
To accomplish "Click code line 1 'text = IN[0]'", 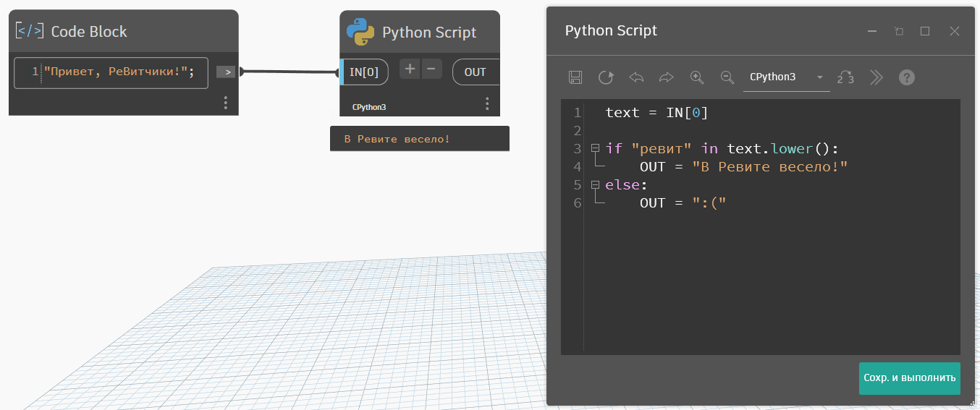I will 656,113.
